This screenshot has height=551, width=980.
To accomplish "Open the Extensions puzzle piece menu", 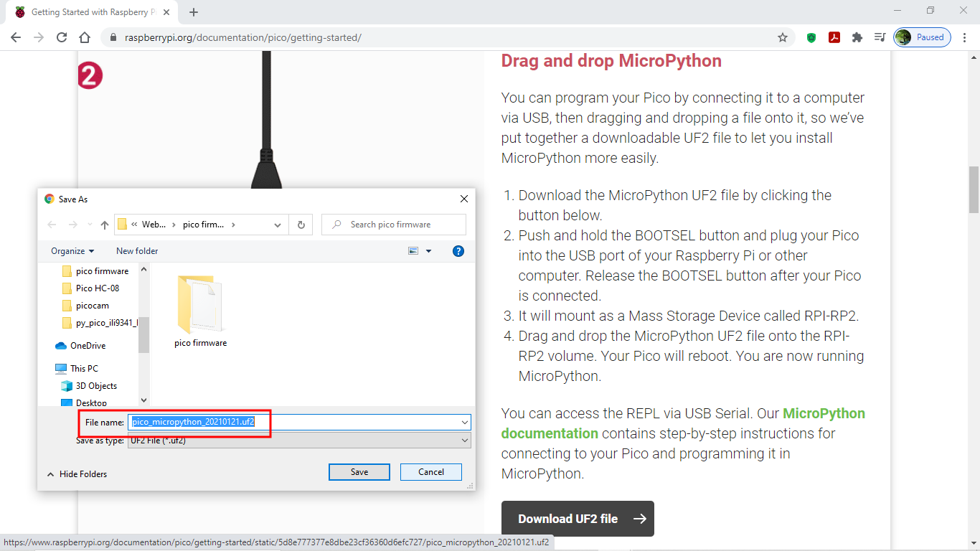I will point(857,37).
